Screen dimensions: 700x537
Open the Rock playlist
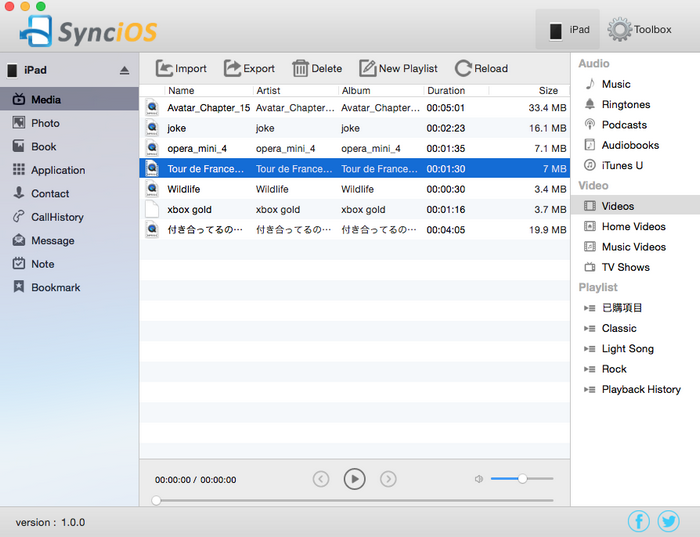(x=635, y=369)
